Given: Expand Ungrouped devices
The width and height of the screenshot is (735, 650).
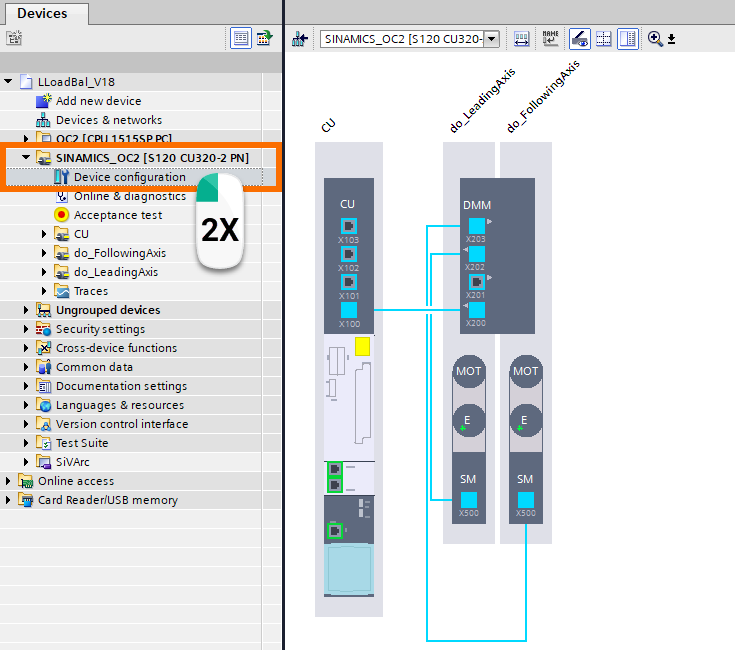Looking at the screenshot, I should click(26, 310).
